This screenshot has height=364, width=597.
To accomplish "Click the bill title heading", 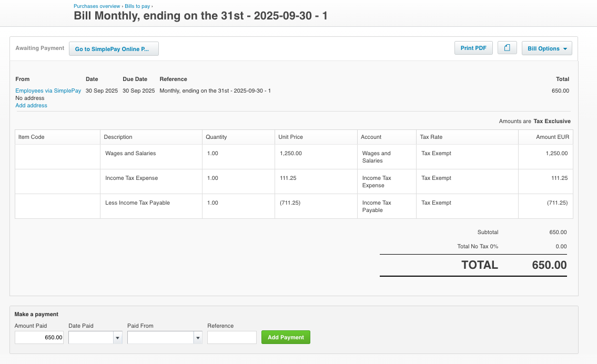I will (200, 16).
